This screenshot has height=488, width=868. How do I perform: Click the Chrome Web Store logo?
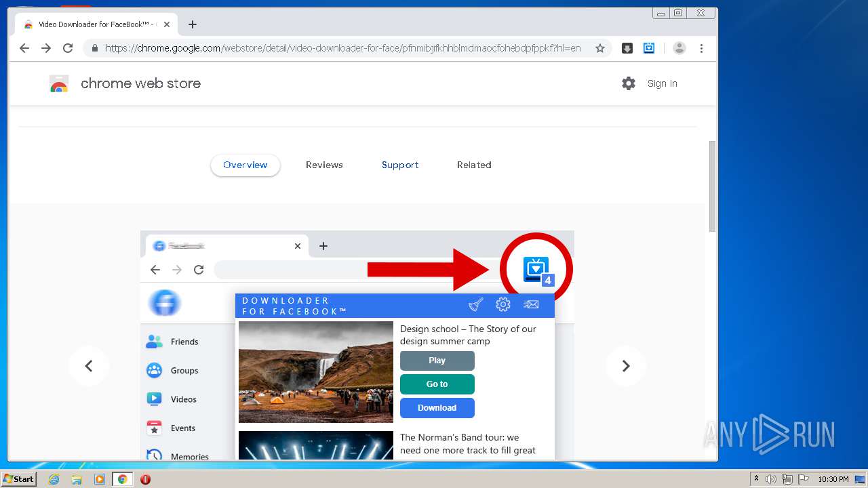click(x=59, y=83)
